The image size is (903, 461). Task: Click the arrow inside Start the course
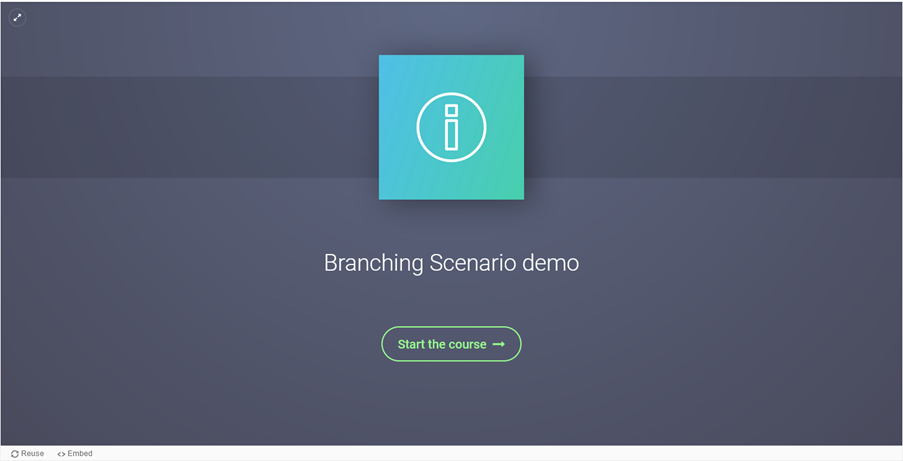[498, 344]
